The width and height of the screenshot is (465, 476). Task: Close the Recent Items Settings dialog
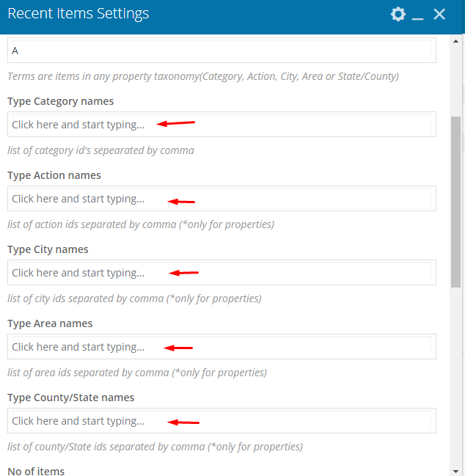[x=439, y=14]
